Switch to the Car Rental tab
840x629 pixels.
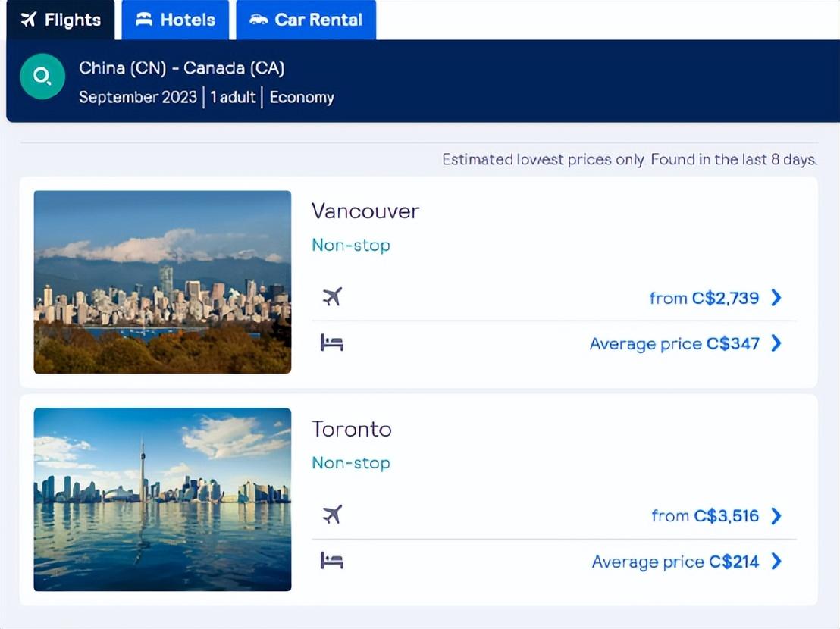pyautogui.click(x=306, y=20)
